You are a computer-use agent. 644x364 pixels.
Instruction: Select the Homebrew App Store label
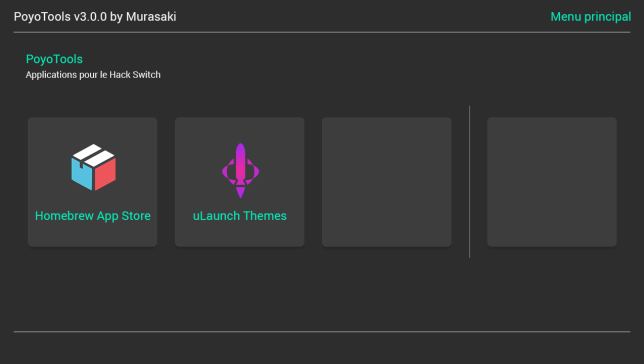coord(93,216)
